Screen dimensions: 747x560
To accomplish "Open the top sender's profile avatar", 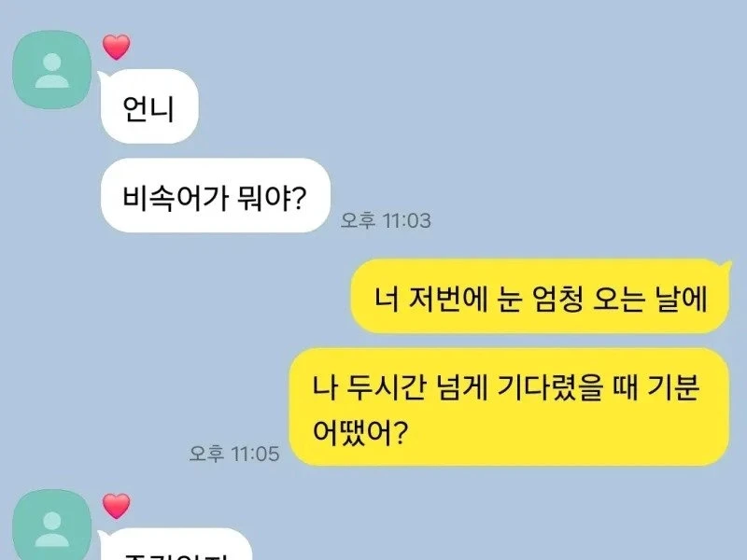I will (x=52, y=70).
